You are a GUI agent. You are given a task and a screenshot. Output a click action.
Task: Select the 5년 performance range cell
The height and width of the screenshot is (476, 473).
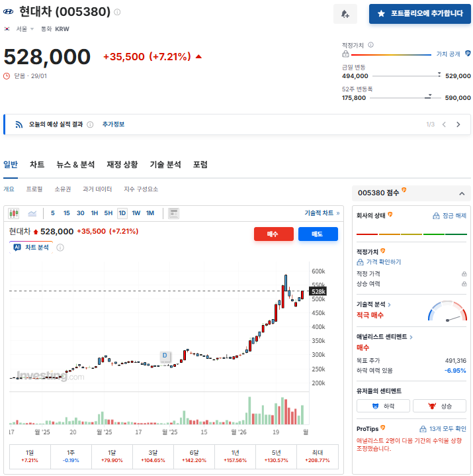click(276, 457)
